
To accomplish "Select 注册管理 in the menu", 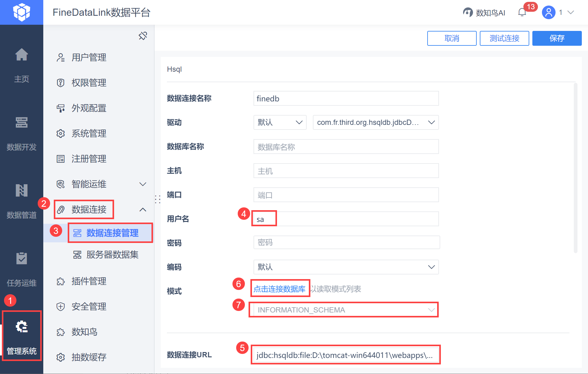I will (x=89, y=159).
